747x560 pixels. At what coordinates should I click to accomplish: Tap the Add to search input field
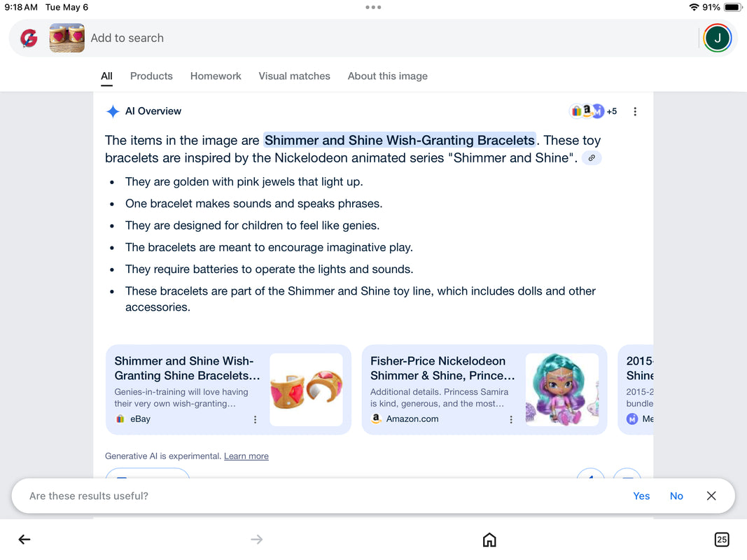point(350,38)
